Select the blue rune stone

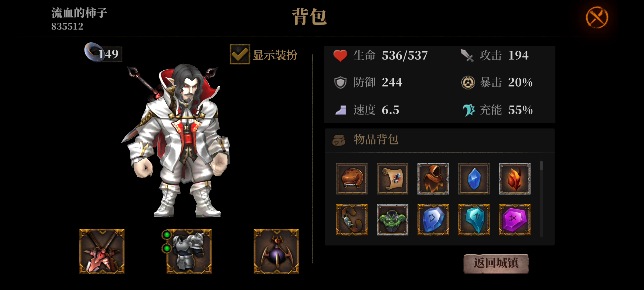coord(433,220)
